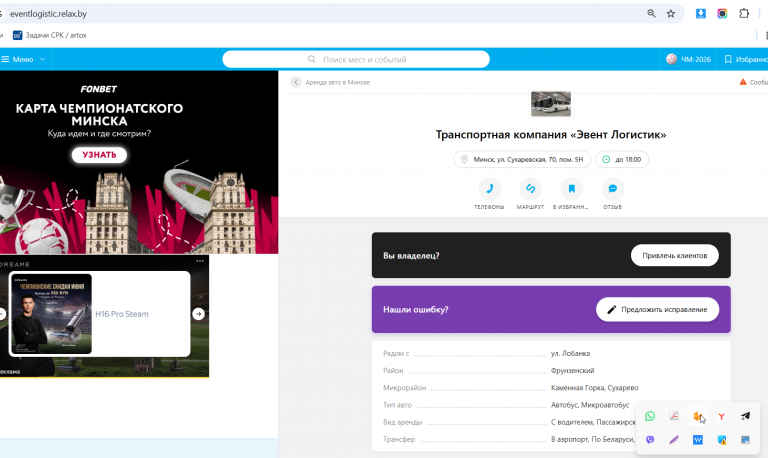Click the Автобус, Микроавтобус value
The width and height of the screenshot is (768, 458).
click(590, 405)
